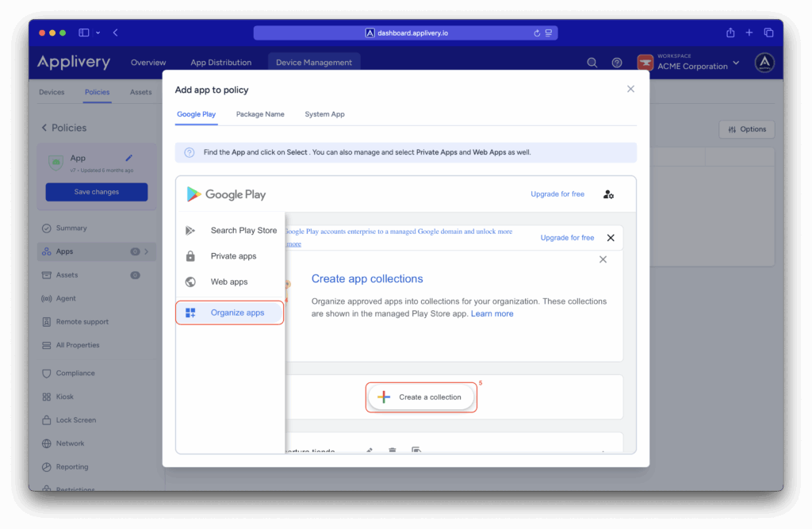812x529 pixels.
Task: Expand the Apps sidebar item chevron
Action: 146,251
